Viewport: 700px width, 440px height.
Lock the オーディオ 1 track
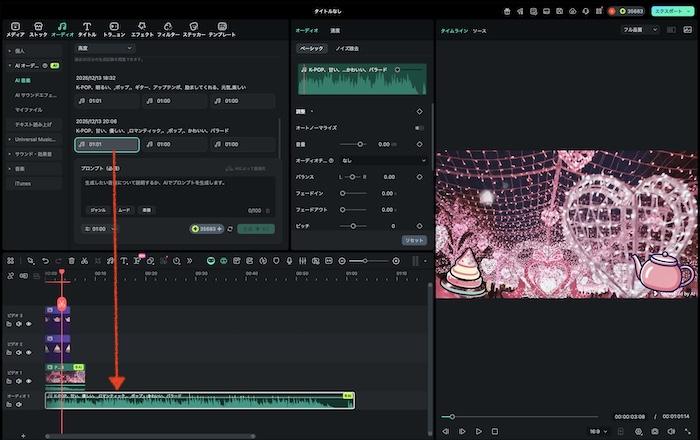point(9,404)
